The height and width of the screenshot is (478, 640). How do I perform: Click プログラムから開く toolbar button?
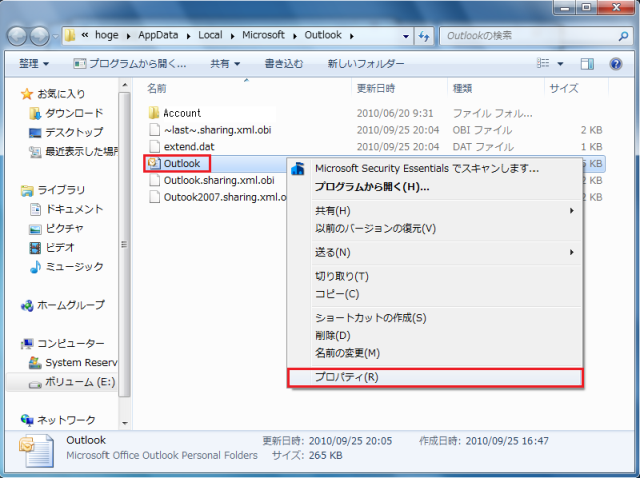coord(130,64)
